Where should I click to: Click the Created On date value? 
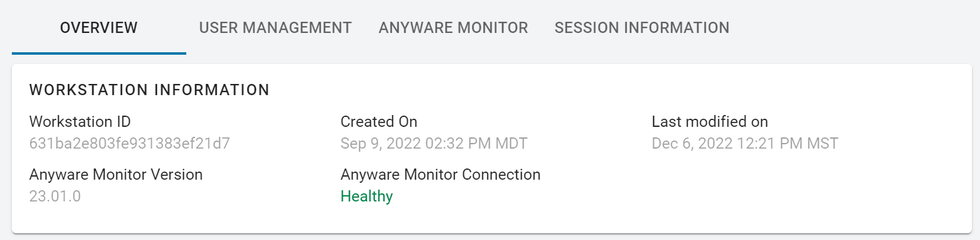coord(434,144)
